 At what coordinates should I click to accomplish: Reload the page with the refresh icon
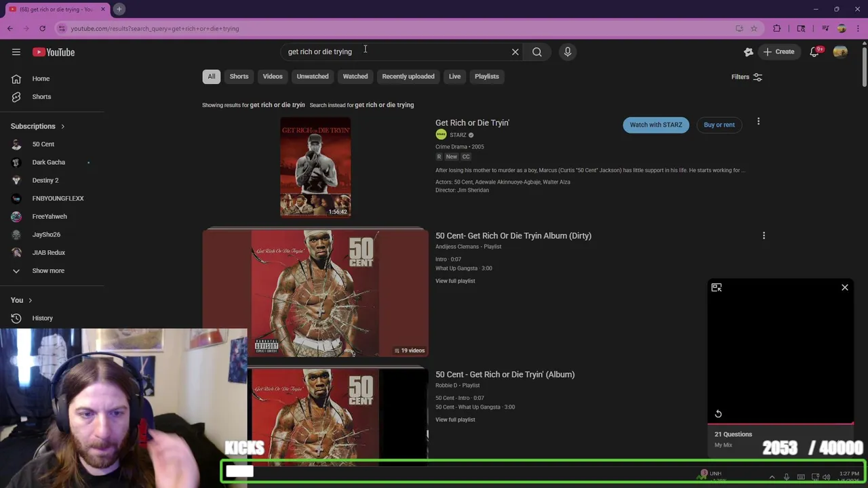[x=42, y=28]
